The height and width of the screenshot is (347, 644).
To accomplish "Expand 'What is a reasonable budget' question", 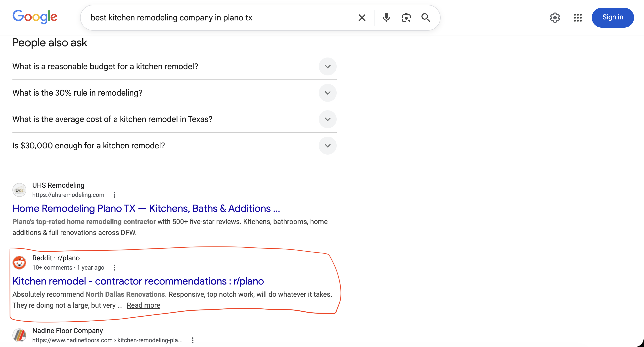I will tap(175, 67).
